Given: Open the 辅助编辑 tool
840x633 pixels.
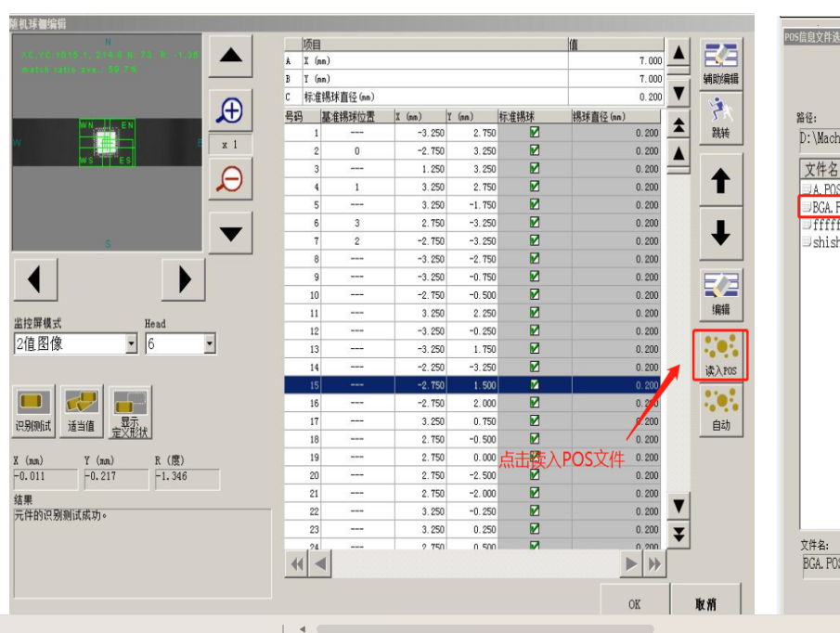Looking at the screenshot, I should tap(720, 63).
